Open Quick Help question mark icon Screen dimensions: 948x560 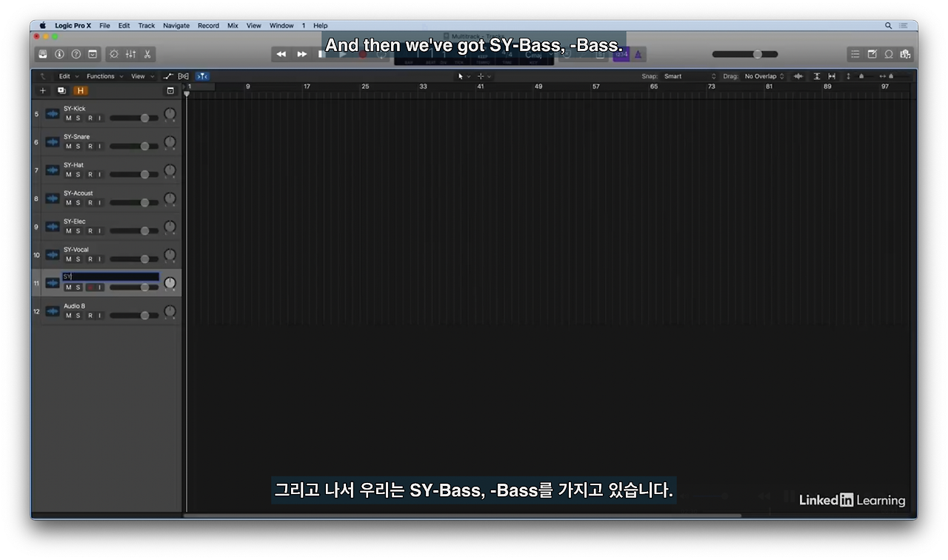pyautogui.click(x=76, y=54)
